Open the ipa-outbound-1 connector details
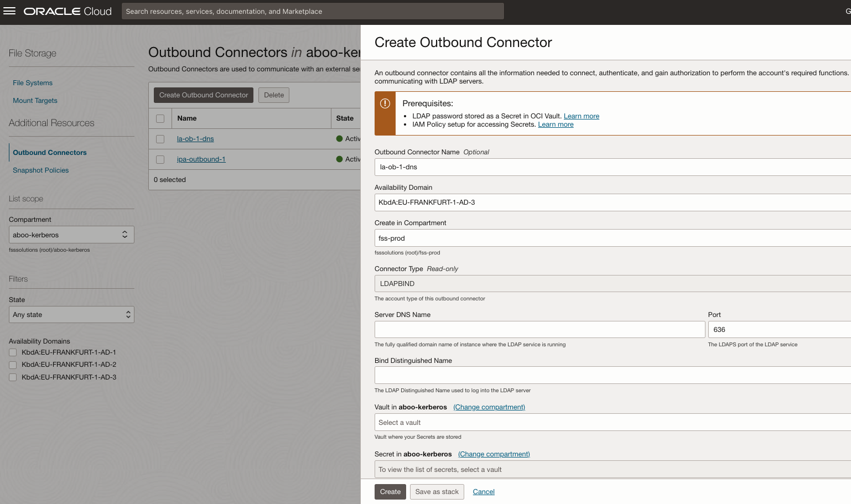 201,159
